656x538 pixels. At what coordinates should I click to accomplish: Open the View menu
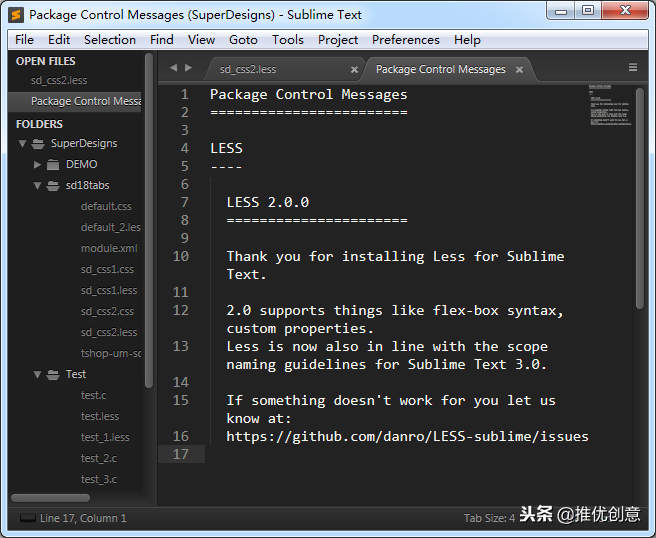[x=201, y=40]
